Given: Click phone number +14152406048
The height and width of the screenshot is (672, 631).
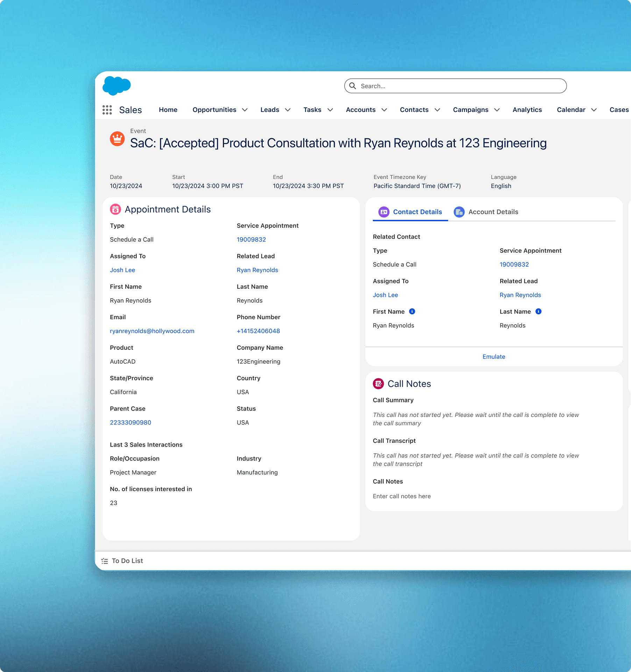Looking at the screenshot, I should pyautogui.click(x=258, y=331).
